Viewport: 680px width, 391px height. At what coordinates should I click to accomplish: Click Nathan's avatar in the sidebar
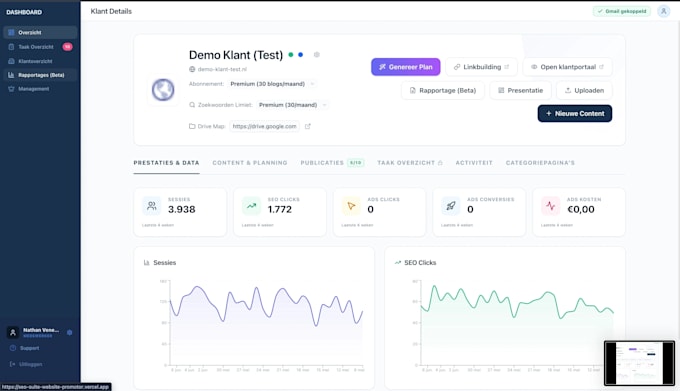pos(13,332)
